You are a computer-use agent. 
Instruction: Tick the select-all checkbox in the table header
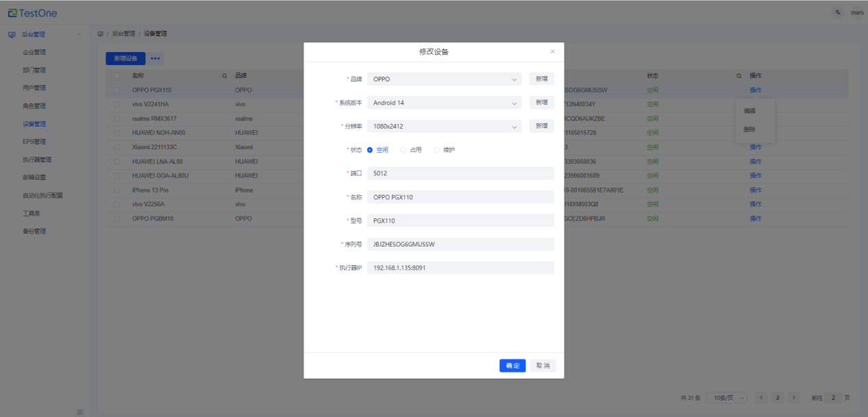[x=117, y=75]
